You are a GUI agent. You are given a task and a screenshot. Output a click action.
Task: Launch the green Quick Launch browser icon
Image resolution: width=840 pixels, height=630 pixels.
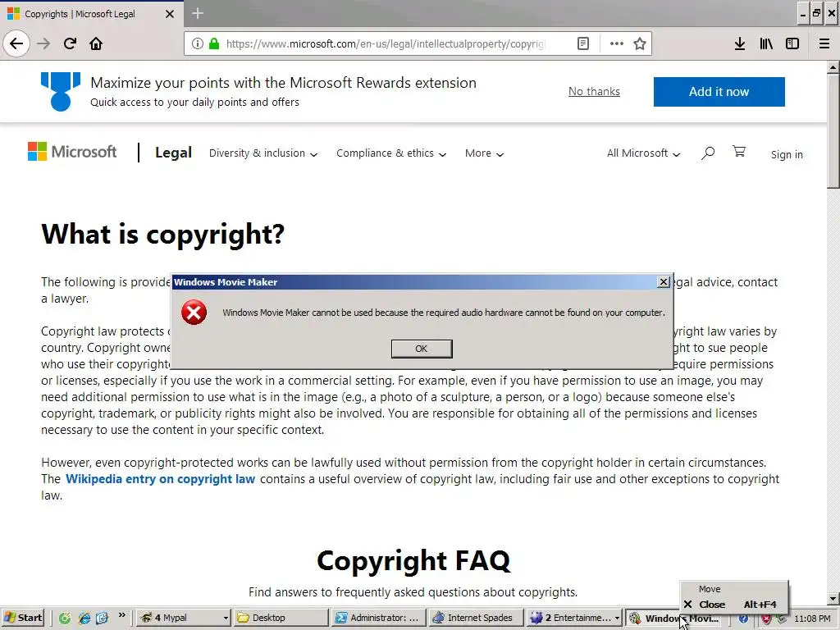(x=65, y=618)
